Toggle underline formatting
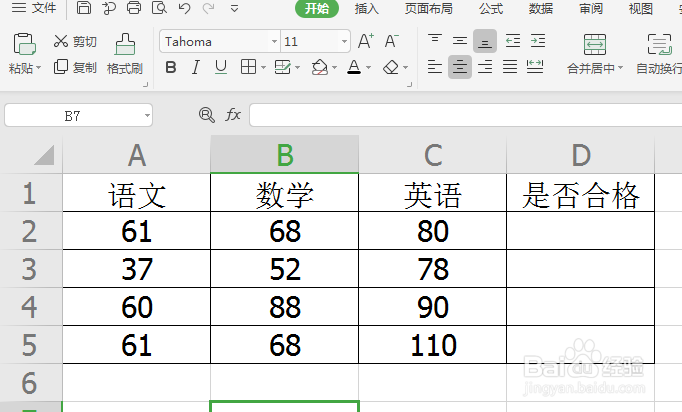 click(x=221, y=67)
